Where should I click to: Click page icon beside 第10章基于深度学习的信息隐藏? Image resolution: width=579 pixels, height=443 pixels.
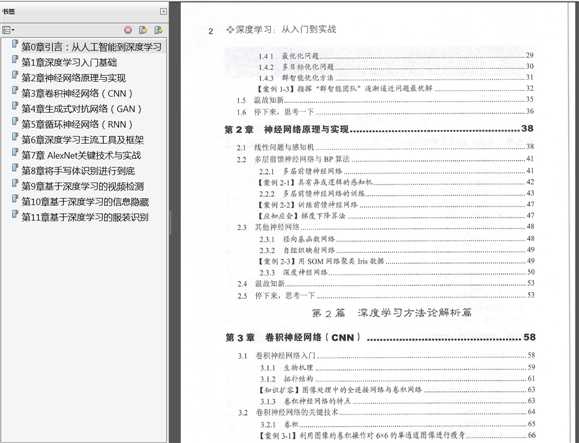click(14, 200)
